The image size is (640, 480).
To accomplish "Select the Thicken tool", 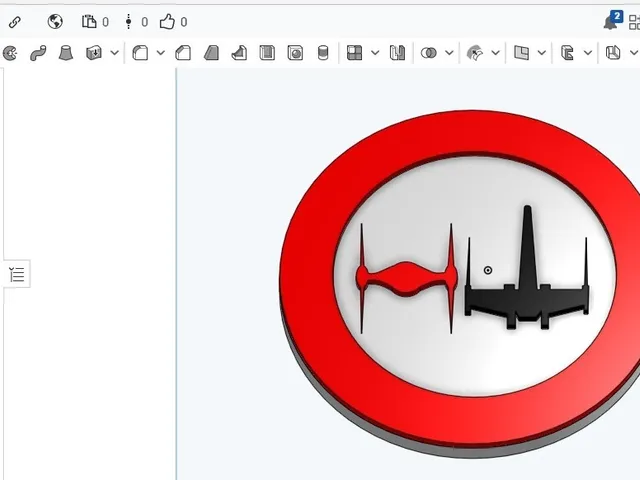I will point(94,53).
